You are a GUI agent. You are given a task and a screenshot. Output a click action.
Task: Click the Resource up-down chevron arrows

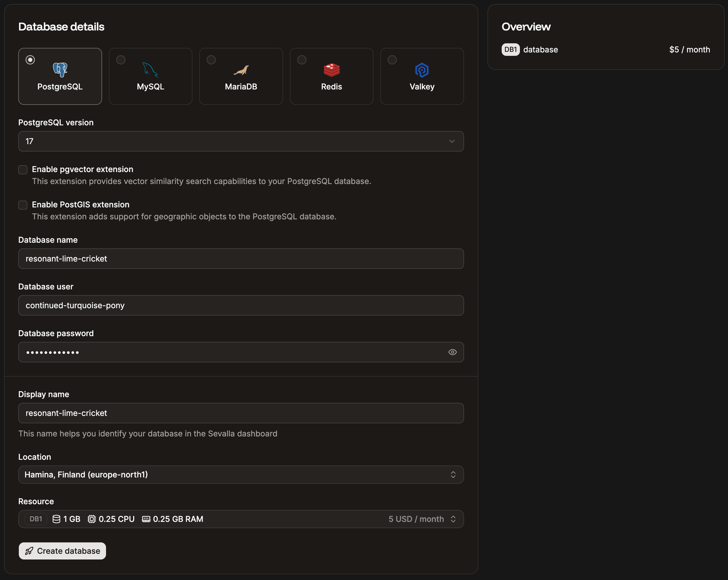click(453, 519)
